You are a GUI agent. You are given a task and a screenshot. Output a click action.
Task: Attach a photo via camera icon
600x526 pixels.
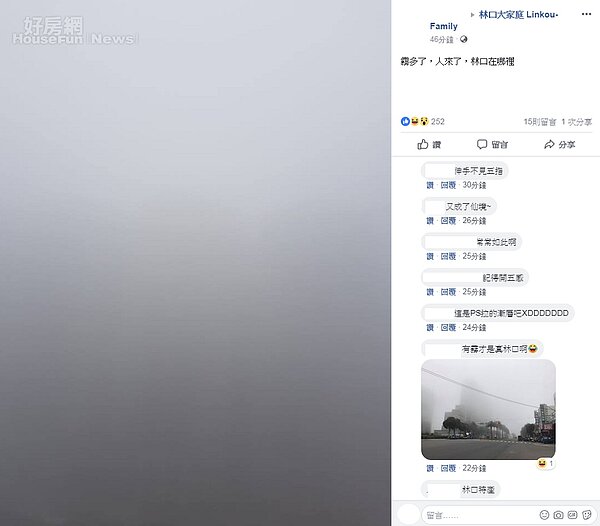558,515
